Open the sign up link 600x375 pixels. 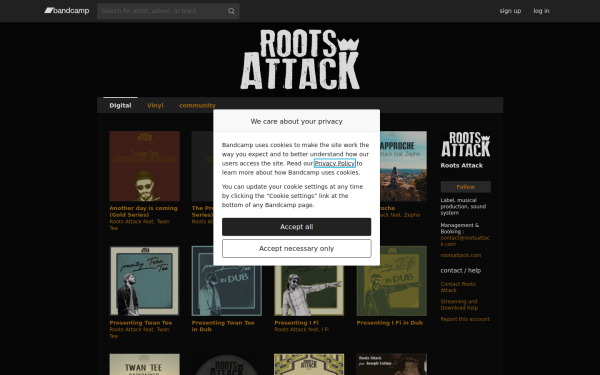click(x=510, y=11)
